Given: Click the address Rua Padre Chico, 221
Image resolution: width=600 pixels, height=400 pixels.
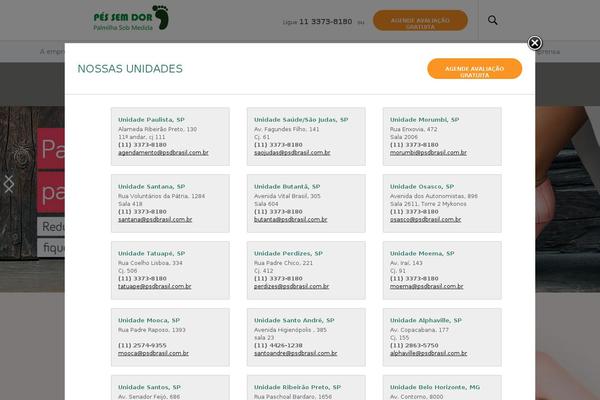Looking at the screenshot, I should coord(284,263).
